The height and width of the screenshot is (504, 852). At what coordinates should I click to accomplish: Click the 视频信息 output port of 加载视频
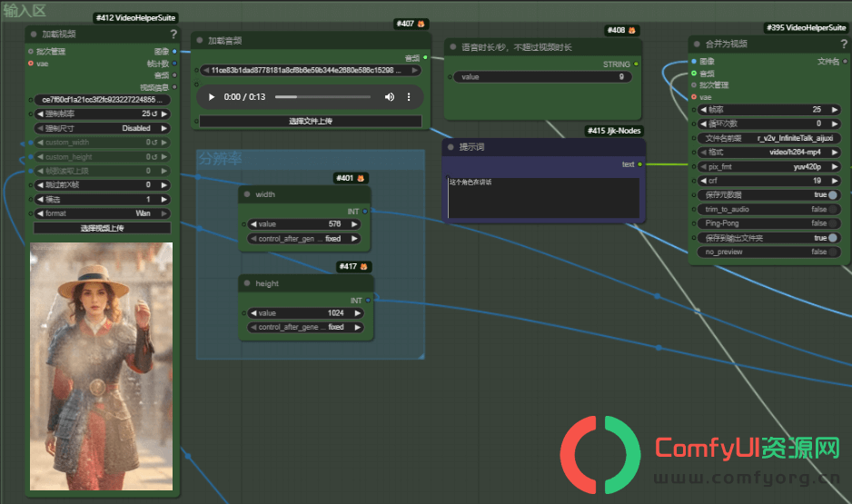(x=174, y=87)
